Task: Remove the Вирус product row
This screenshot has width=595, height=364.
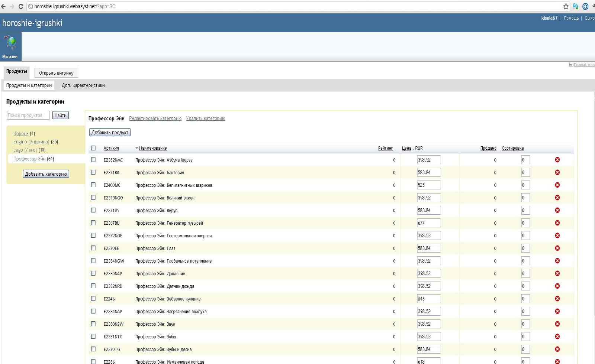Action: click(x=557, y=210)
